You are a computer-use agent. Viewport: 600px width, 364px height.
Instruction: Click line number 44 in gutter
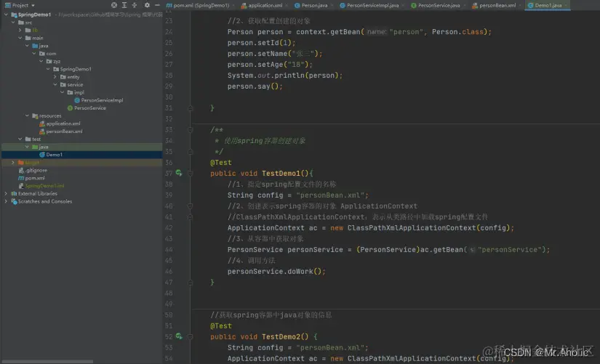[x=169, y=250]
